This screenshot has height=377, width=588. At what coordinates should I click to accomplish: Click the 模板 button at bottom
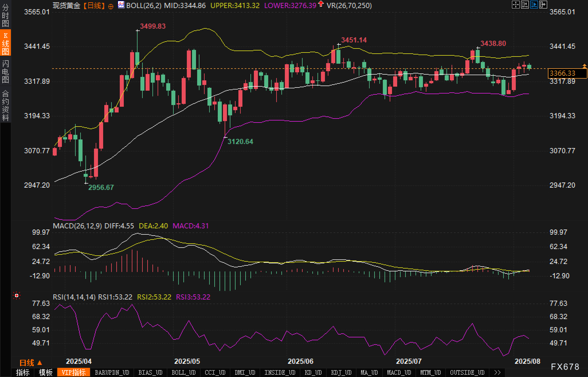coord(46,372)
